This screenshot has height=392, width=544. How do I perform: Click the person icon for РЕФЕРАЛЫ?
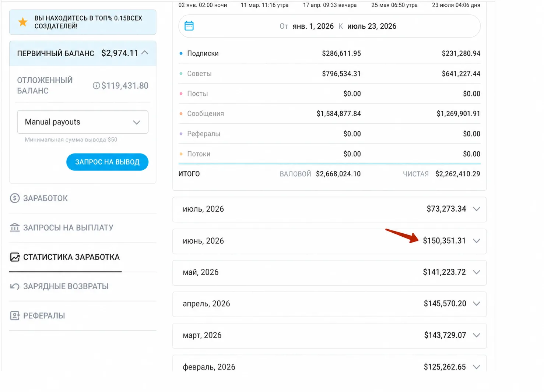pyautogui.click(x=15, y=316)
